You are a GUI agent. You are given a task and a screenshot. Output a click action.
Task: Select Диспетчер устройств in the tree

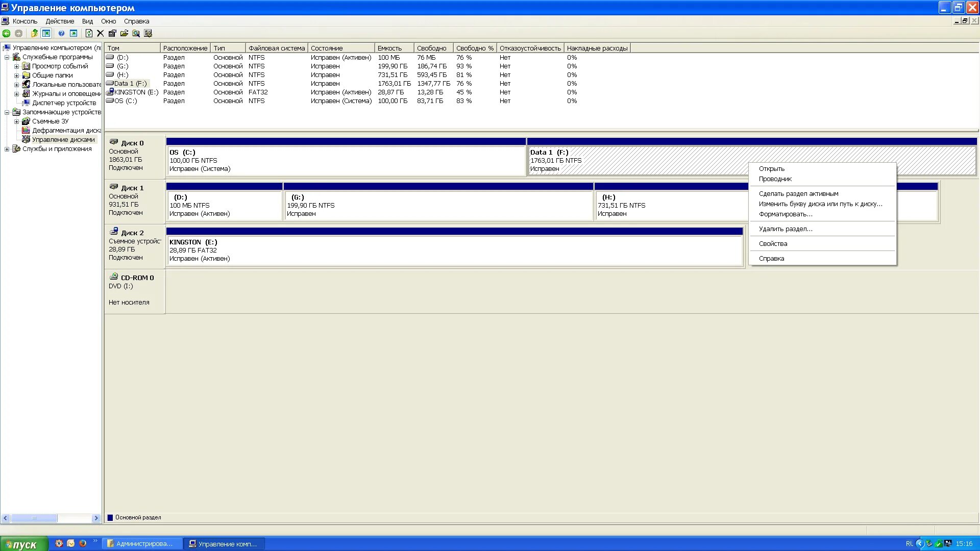click(x=64, y=103)
